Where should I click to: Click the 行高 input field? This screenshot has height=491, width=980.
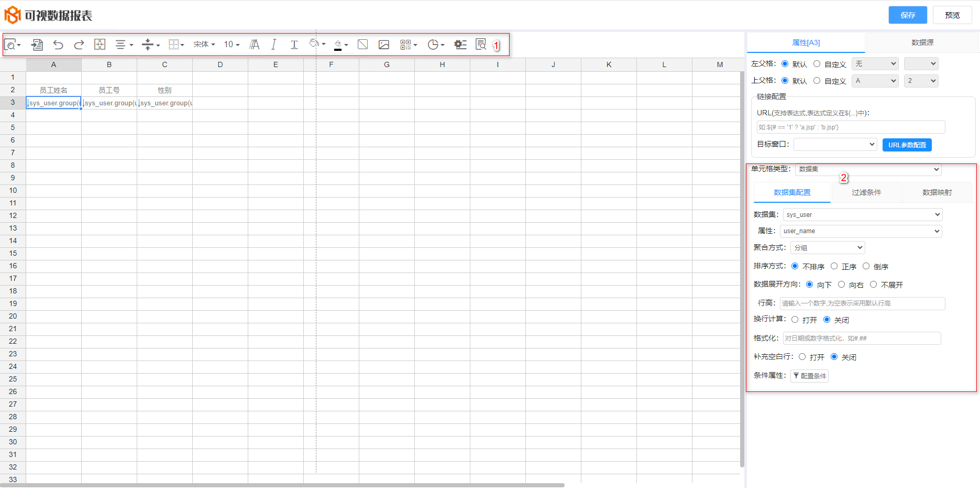pyautogui.click(x=862, y=303)
